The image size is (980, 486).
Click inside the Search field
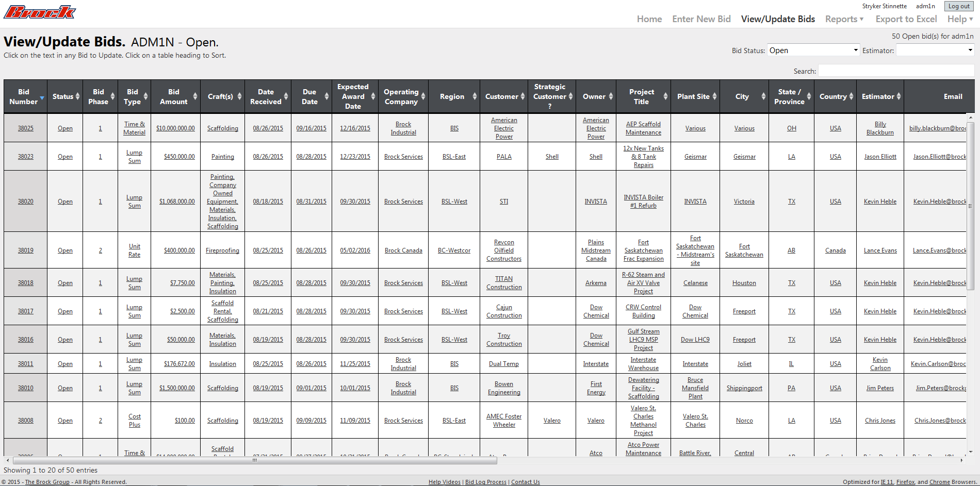(896, 70)
